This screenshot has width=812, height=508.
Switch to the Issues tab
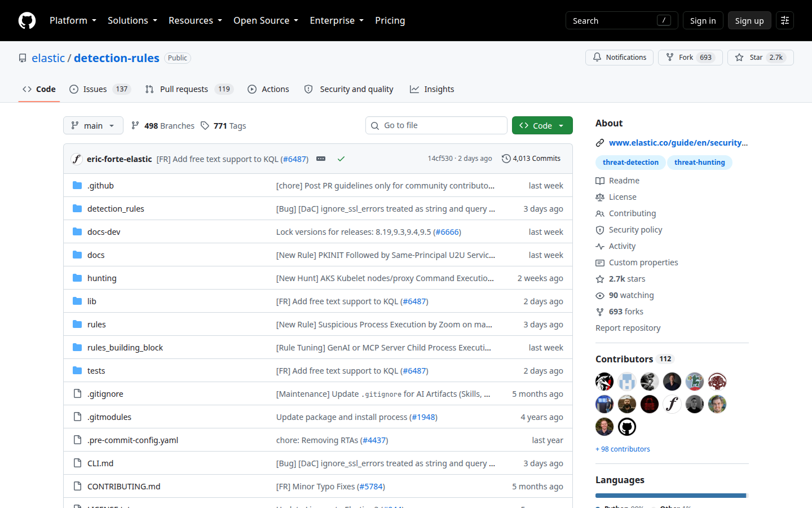[x=100, y=89]
